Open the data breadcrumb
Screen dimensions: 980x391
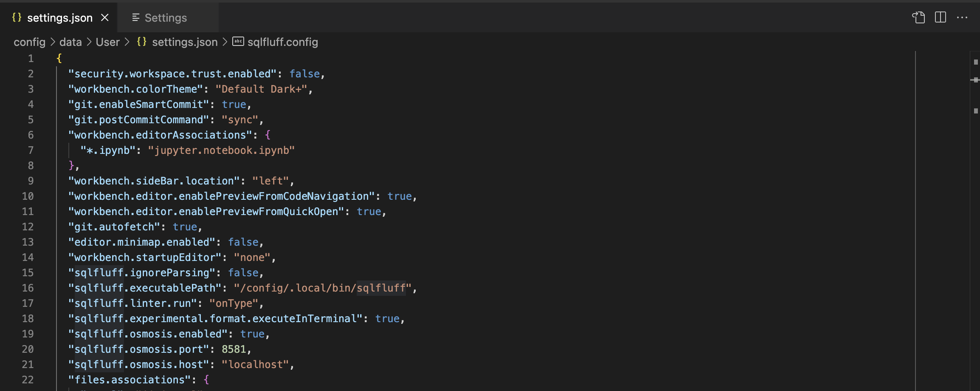(x=70, y=42)
